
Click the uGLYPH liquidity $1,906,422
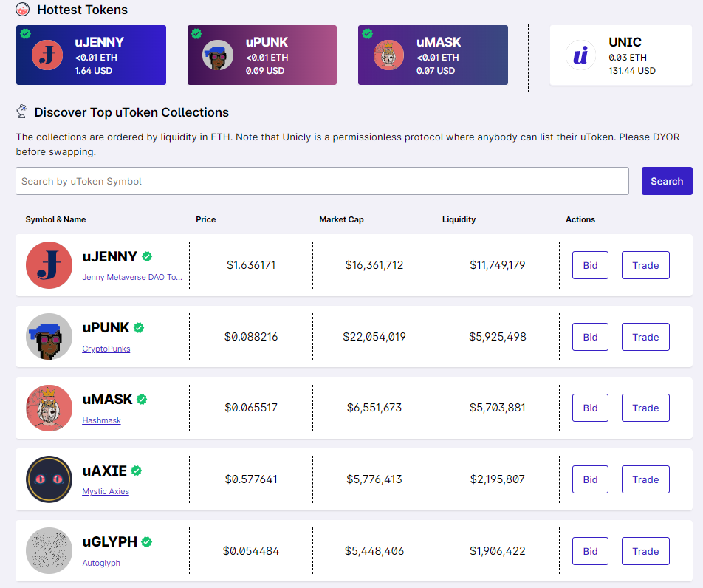pos(498,551)
